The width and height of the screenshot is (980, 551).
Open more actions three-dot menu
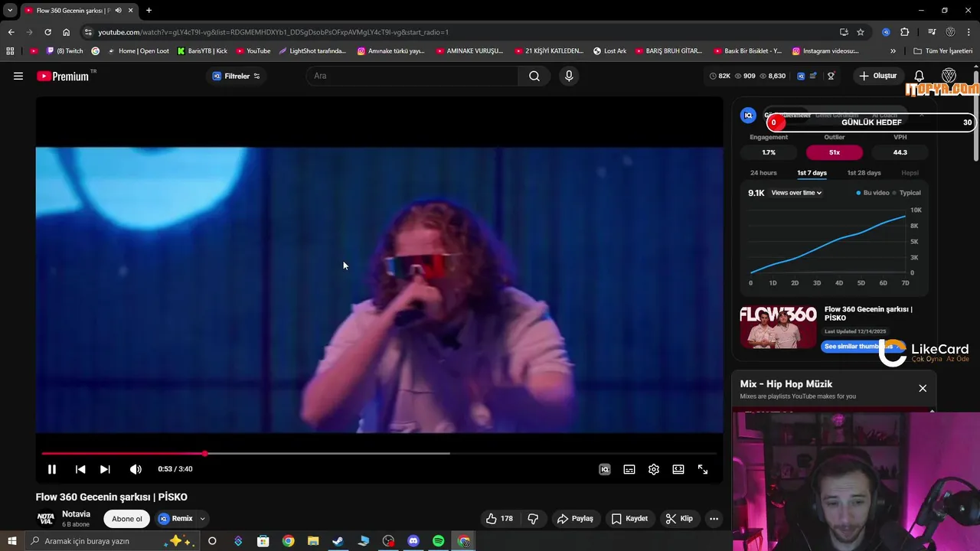click(714, 518)
